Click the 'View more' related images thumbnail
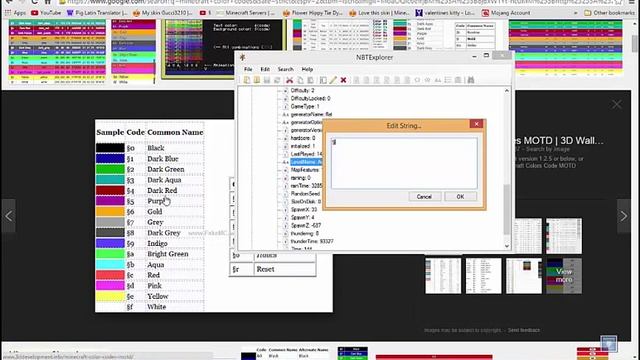 pyautogui.click(x=564, y=276)
